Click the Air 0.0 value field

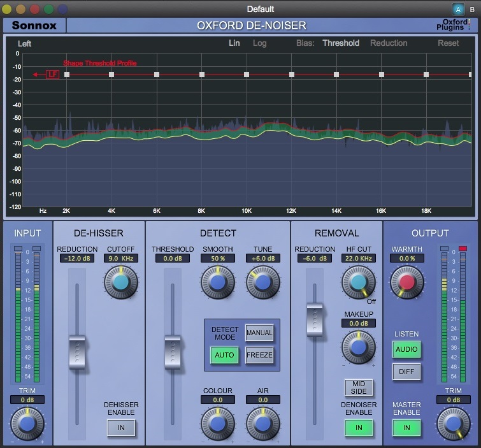[263, 400]
